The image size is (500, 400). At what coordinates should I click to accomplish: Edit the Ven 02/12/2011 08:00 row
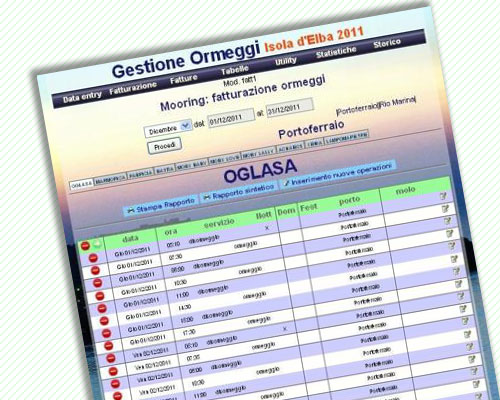465,321
